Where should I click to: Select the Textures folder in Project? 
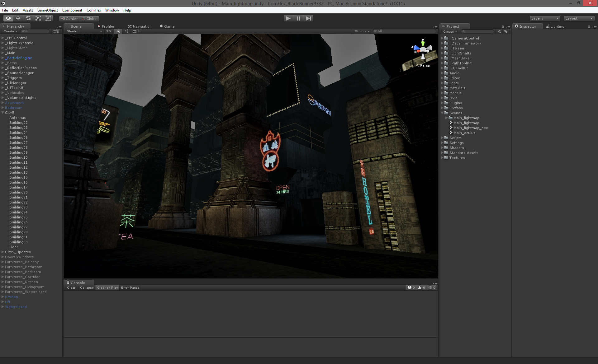click(x=457, y=158)
